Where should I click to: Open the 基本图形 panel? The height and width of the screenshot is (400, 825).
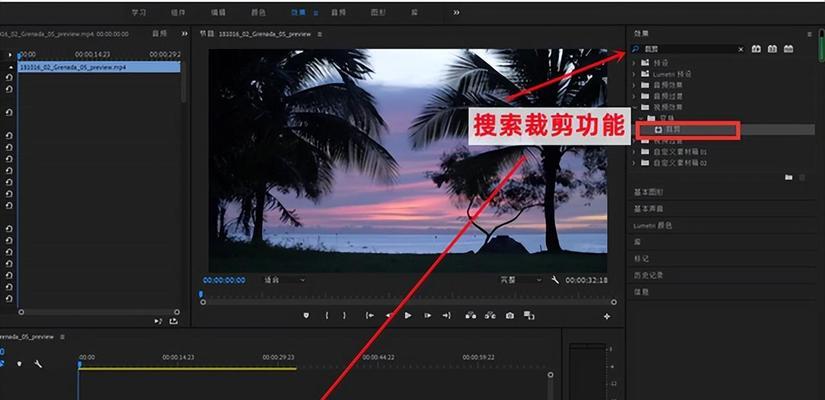click(648, 192)
